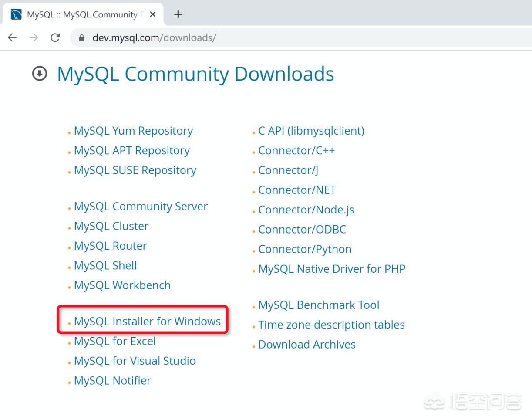Open MySQL Native Driver for PHP
The width and height of the screenshot is (532, 420).
point(332,269)
